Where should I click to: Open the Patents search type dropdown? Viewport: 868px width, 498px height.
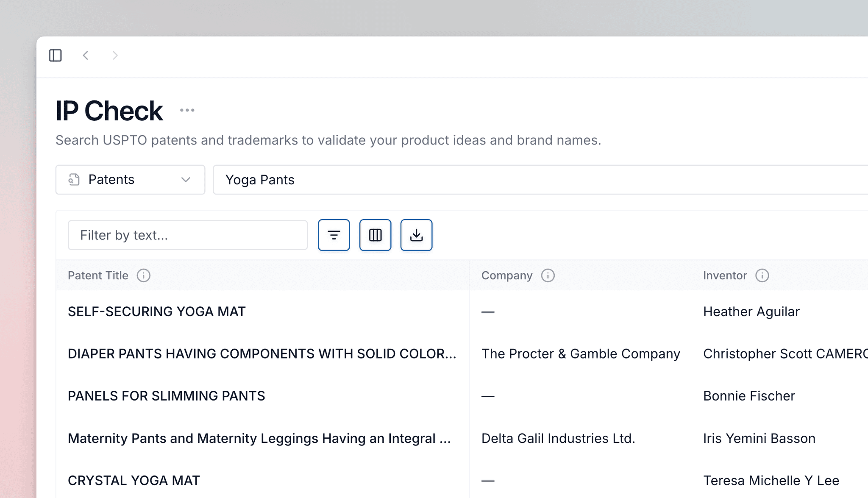[x=130, y=180]
